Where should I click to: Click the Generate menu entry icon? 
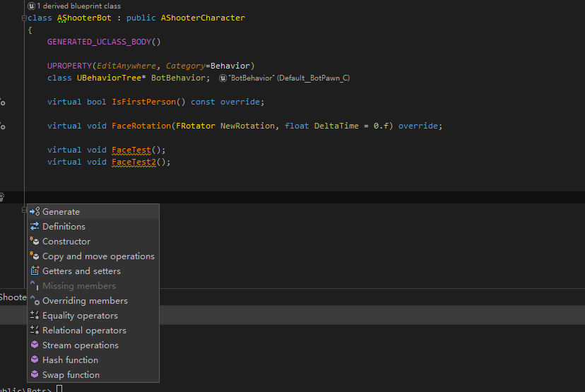[35, 212]
